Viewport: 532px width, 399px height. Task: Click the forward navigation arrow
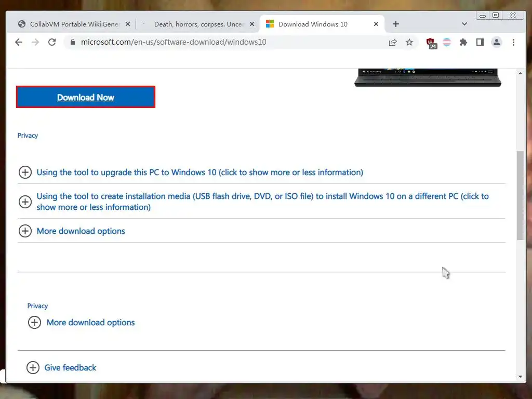[35, 42]
